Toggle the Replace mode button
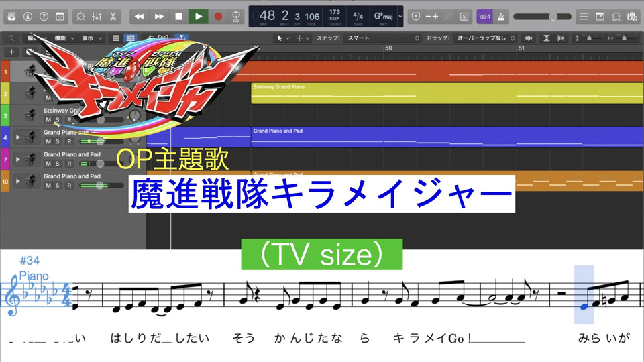Screen dimensions: 644x362 416,16
